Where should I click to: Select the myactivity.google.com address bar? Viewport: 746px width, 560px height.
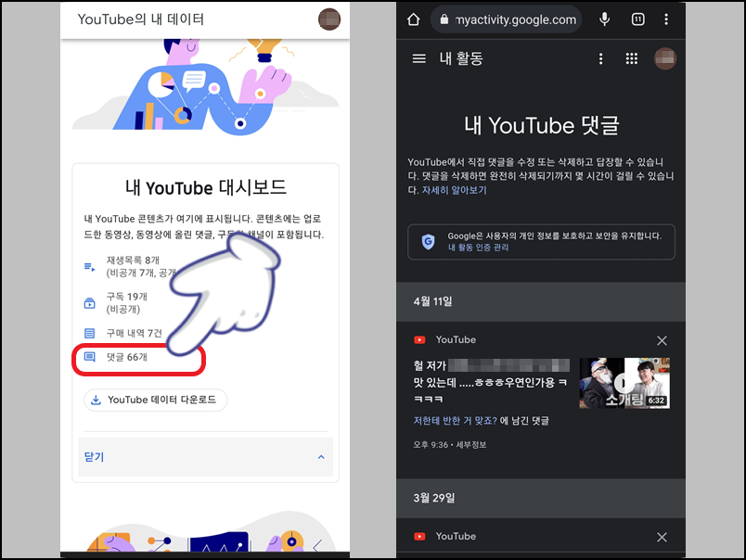click(506, 19)
